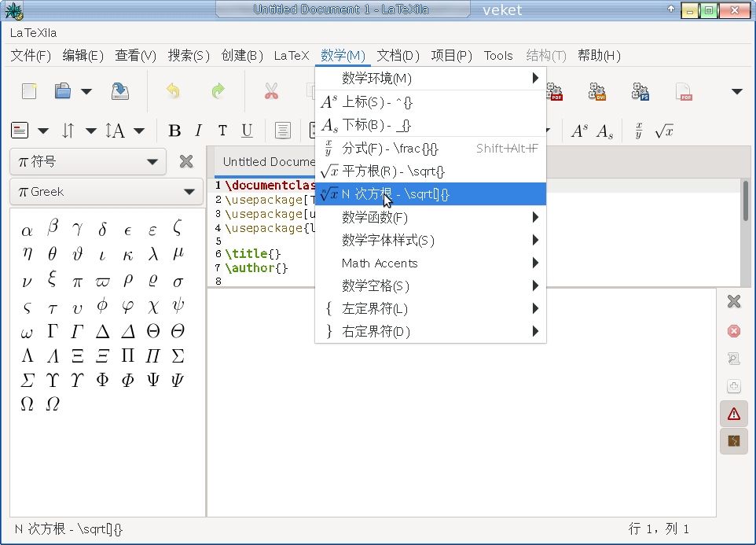This screenshot has width=756, height=545.
Task: Insert the alpha symbol
Action: [x=27, y=230]
